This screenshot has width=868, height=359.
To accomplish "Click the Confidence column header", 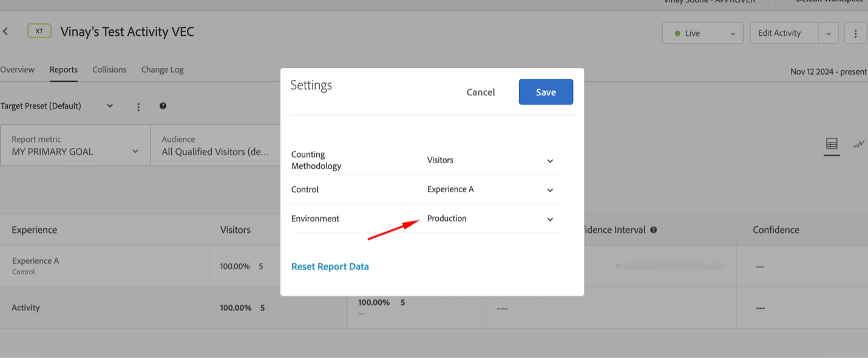I will (x=776, y=230).
